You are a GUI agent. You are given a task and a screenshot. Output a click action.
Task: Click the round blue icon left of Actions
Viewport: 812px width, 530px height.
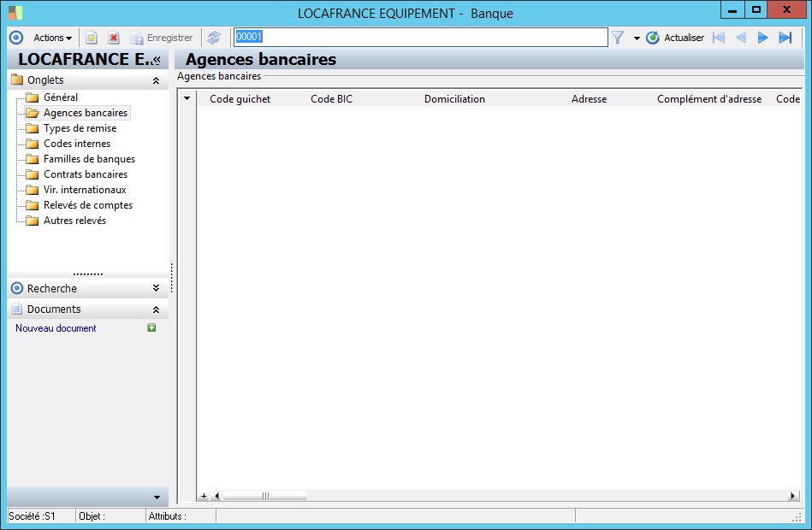16,38
